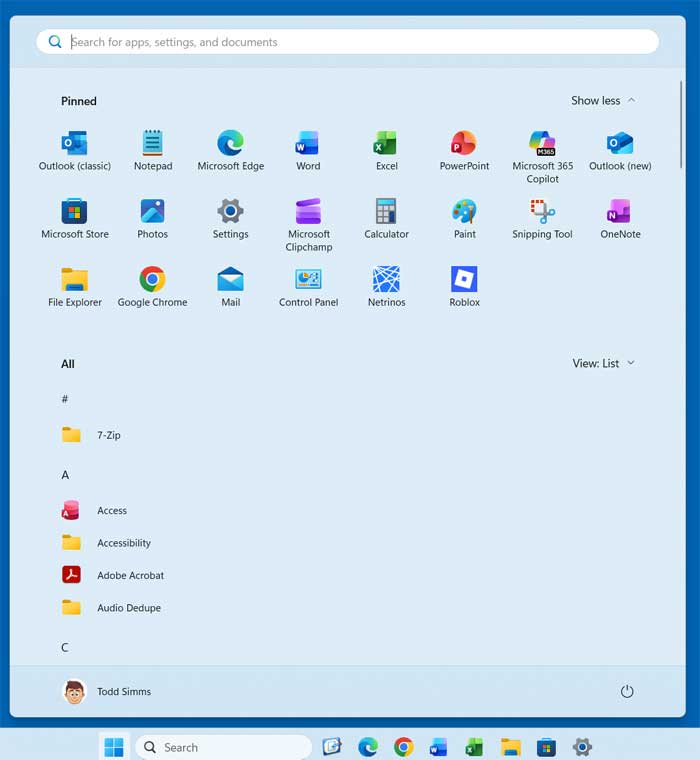Open the Snipping Tool
Image resolution: width=700 pixels, height=760 pixels.
pos(542,219)
